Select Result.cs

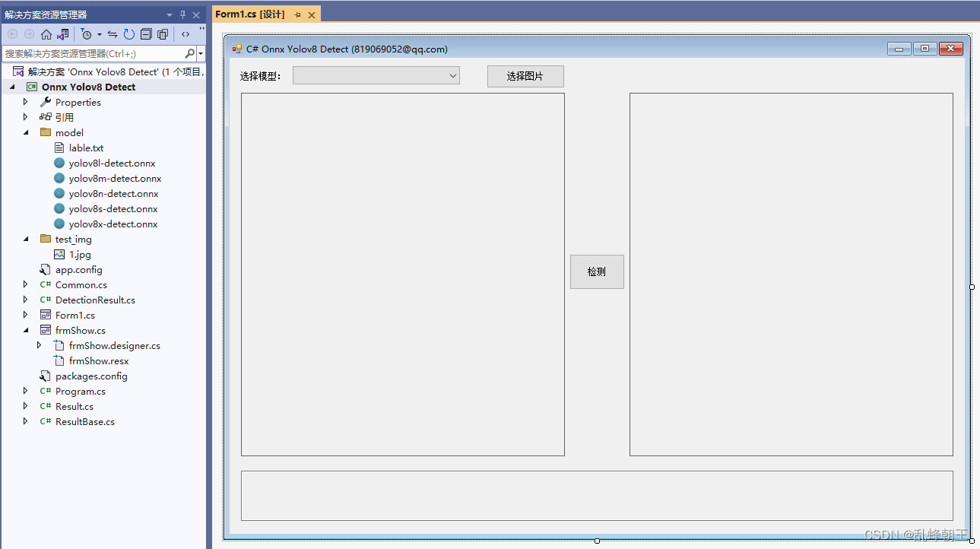tap(75, 406)
